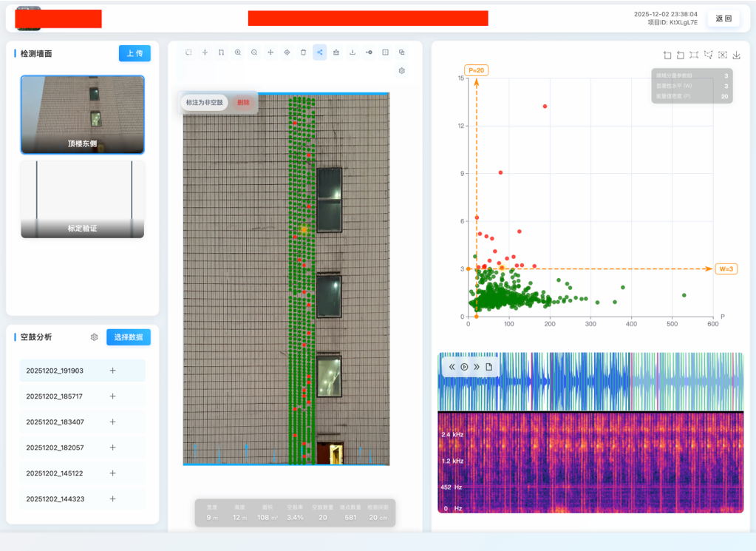Click the trash delete icon in toolbar

click(303, 53)
